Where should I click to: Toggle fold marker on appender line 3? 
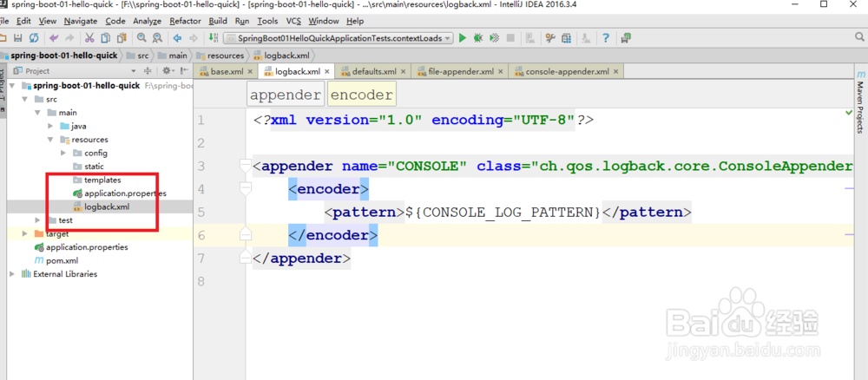point(245,166)
